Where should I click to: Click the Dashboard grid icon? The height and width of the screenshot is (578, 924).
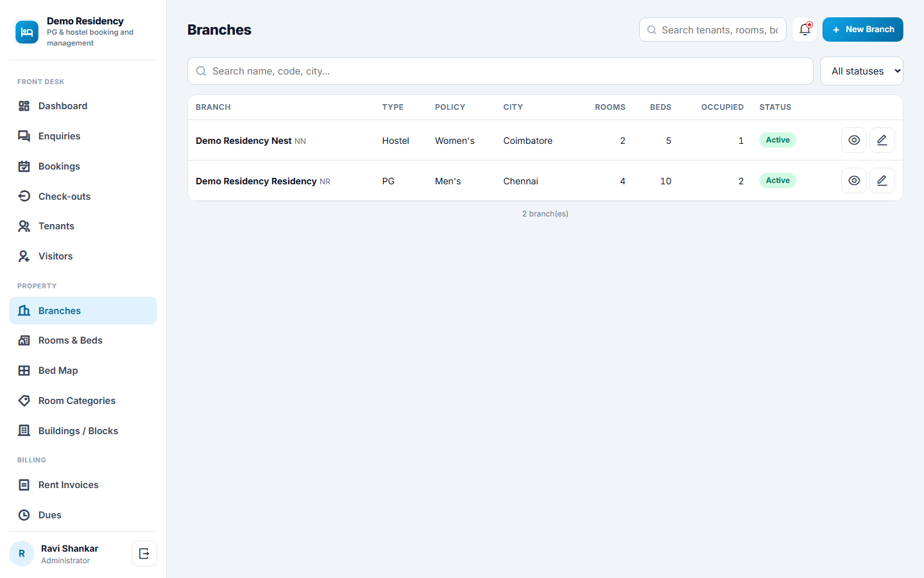tap(24, 106)
